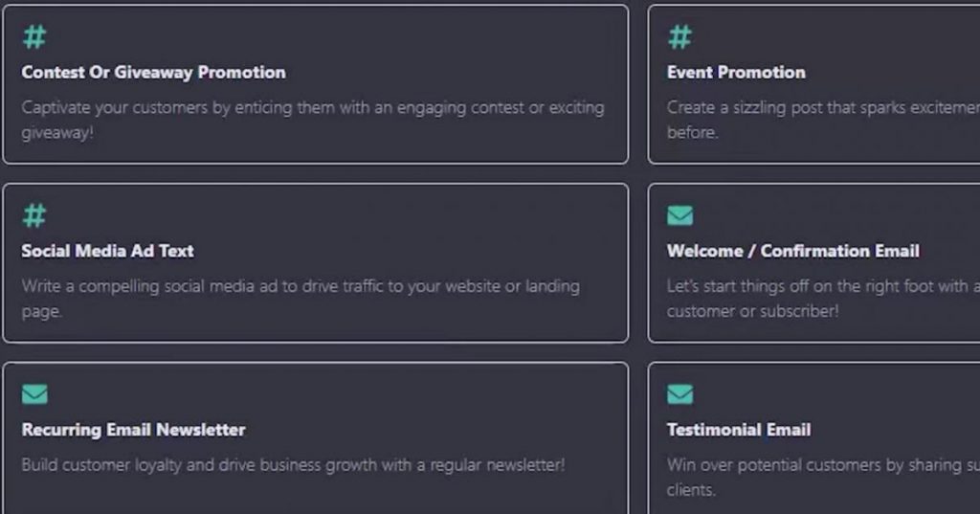Click the hashtag icon above Social Media Ad Text
The height and width of the screenshot is (514, 980).
pyautogui.click(x=34, y=215)
